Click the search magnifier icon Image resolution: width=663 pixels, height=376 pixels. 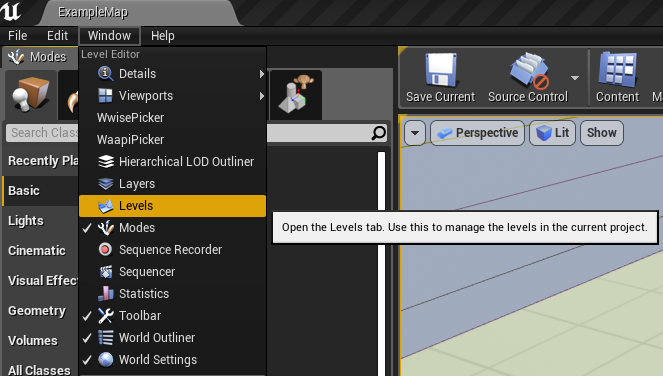[378, 133]
